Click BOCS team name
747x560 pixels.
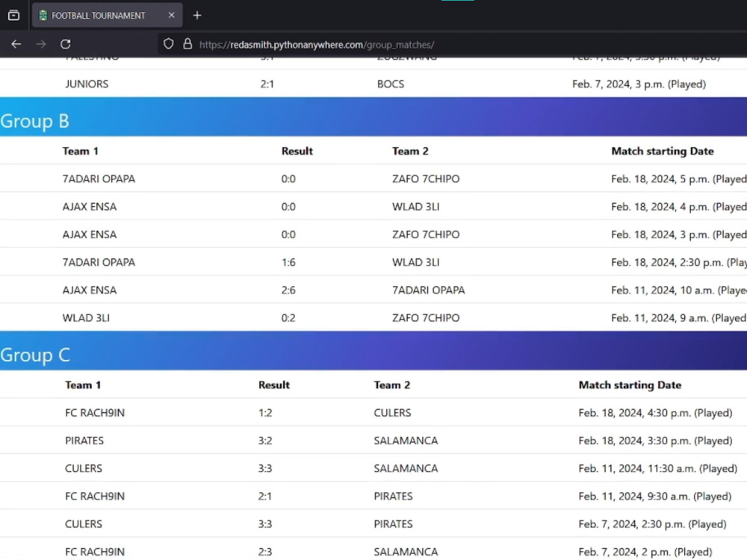[391, 84]
